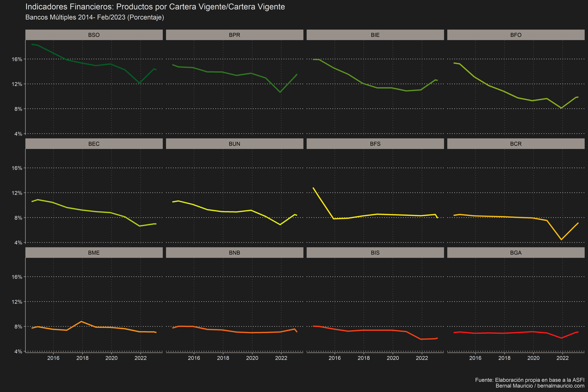The height and width of the screenshot is (392, 588).
Task: Click the BPR facet header
Action: [235, 35]
